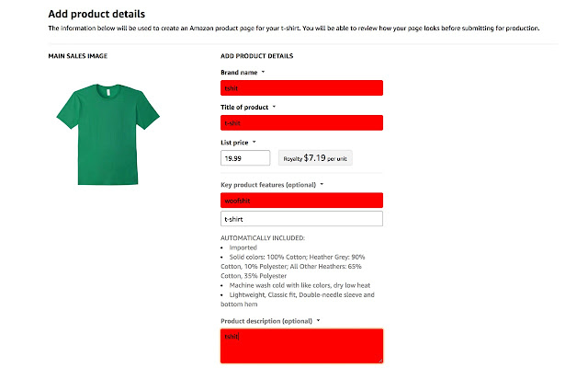Viewport: 588px width, 368px height.
Task: Click inside the Product description text area
Action: click(x=301, y=346)
